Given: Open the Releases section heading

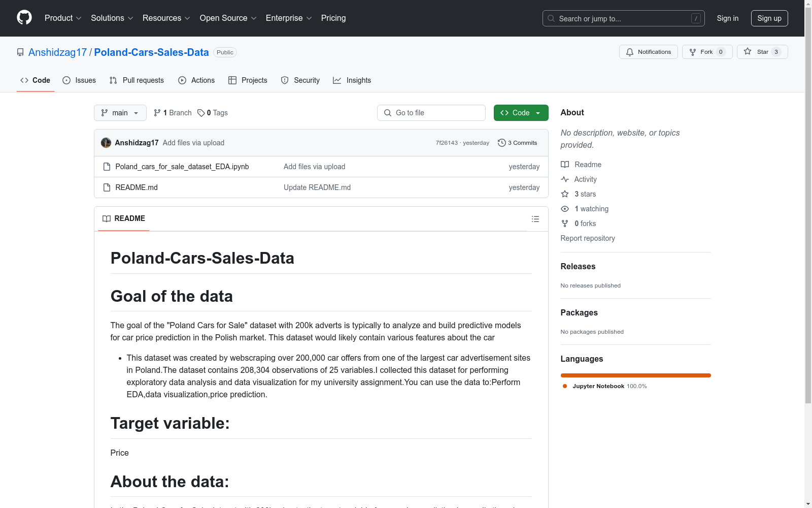Looking at the screenshot, I should (x=578, y=267).
